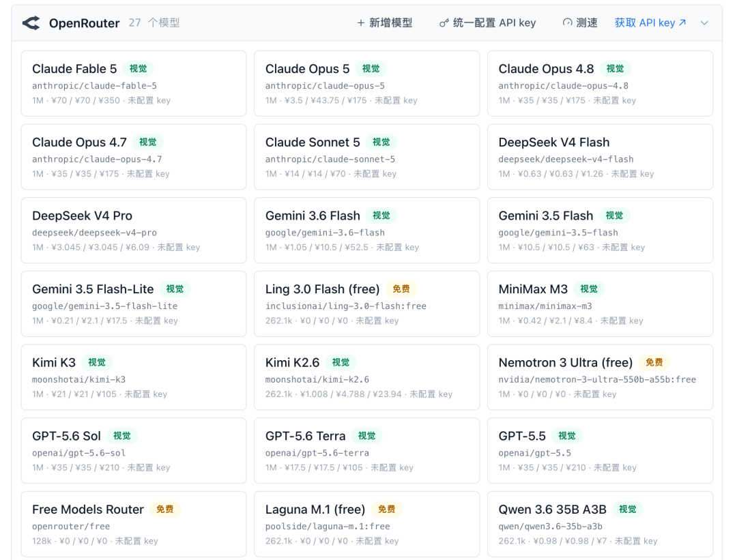Select the Nemotron 3 Ultra (free) title
The image size is (737, 560).
[566, 363]
